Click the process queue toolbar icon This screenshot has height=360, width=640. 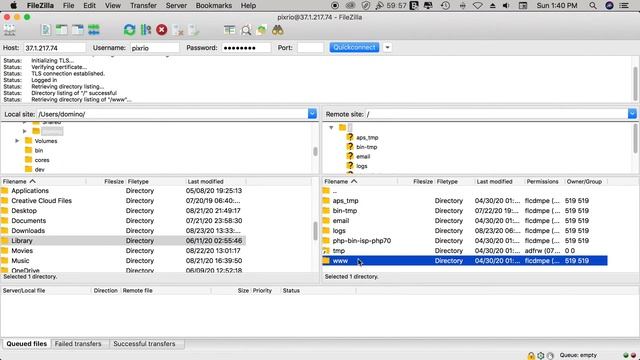pyautogui.click(x=146, y=30)
